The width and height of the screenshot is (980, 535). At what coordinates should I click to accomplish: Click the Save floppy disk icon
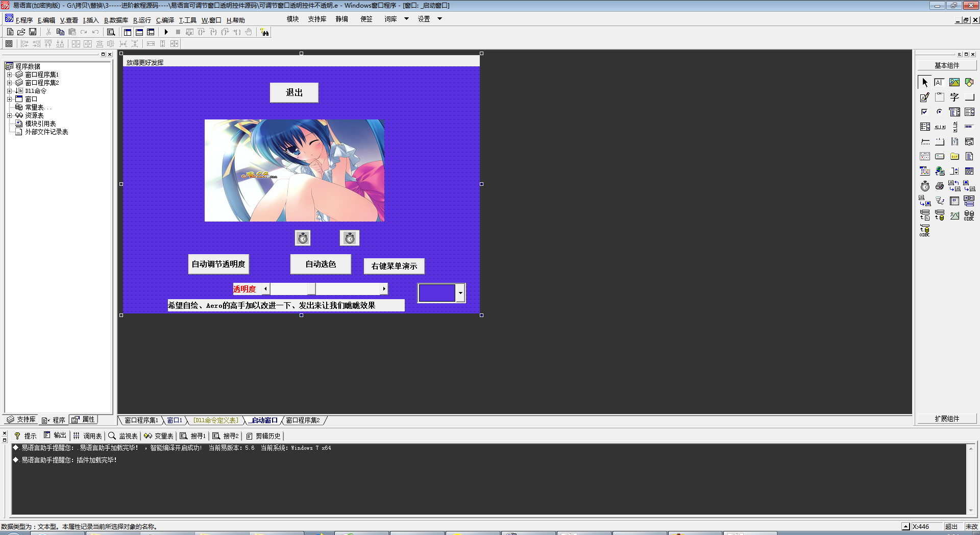click(x=33, y=32)
